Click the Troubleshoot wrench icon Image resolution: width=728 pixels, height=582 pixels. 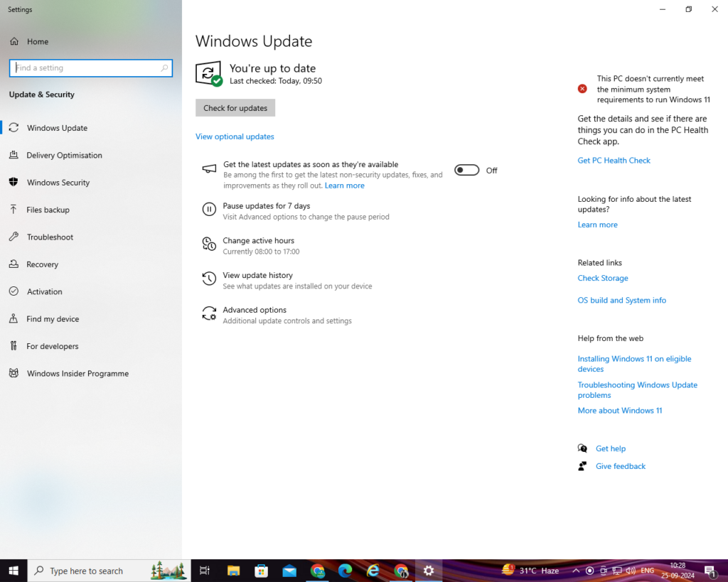pos(14,237)
